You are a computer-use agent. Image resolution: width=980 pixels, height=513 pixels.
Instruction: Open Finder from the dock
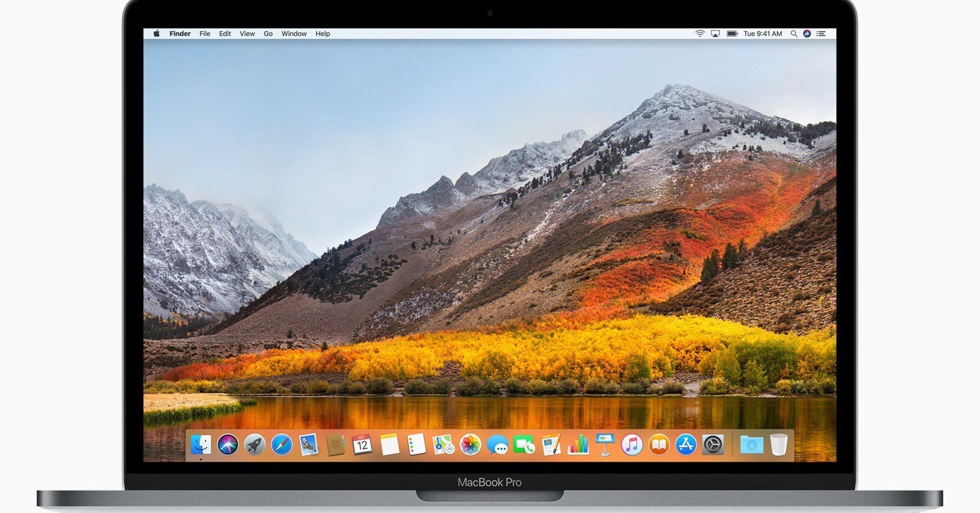click(201, 445)
